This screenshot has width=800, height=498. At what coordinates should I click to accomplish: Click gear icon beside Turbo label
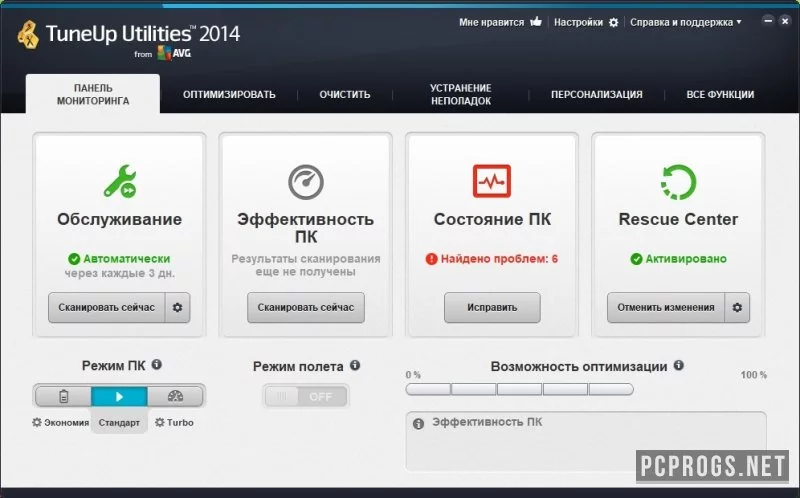160,422
